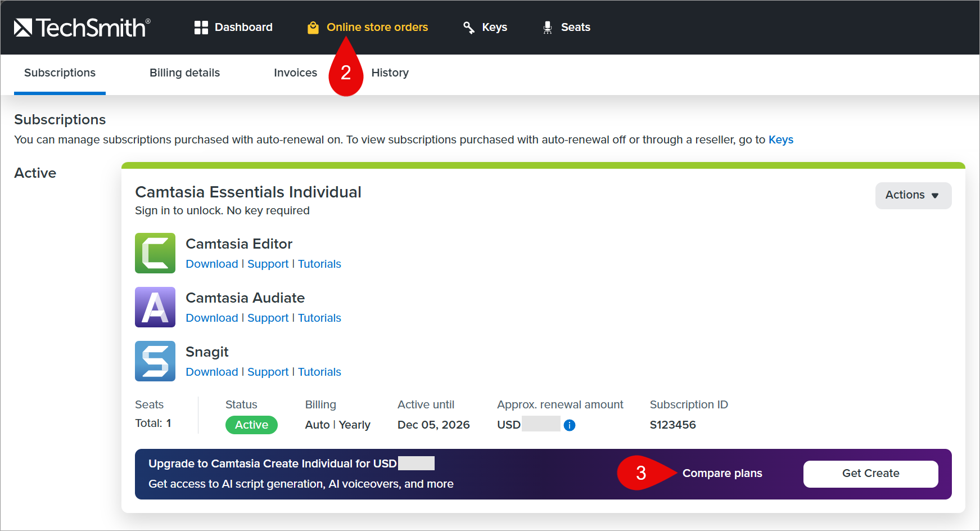Click 'Sign in to unlock. No key required'

pyautogui.click(x=222, y=211)
